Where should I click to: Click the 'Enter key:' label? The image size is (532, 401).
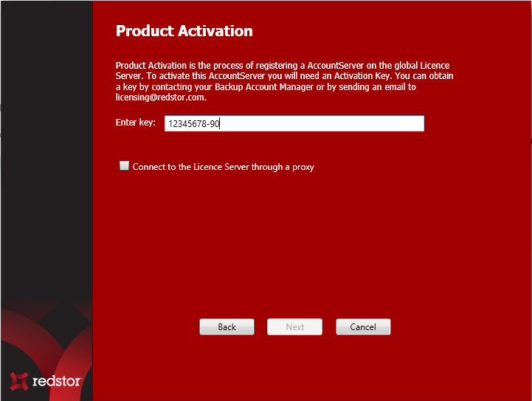click(135, 123)
